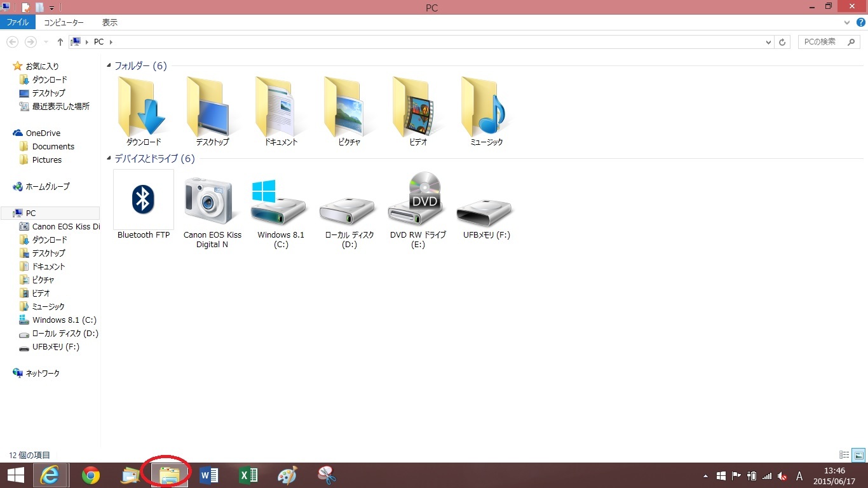
Task: Switch to details view in the status bar
Action: click(844, 455)
